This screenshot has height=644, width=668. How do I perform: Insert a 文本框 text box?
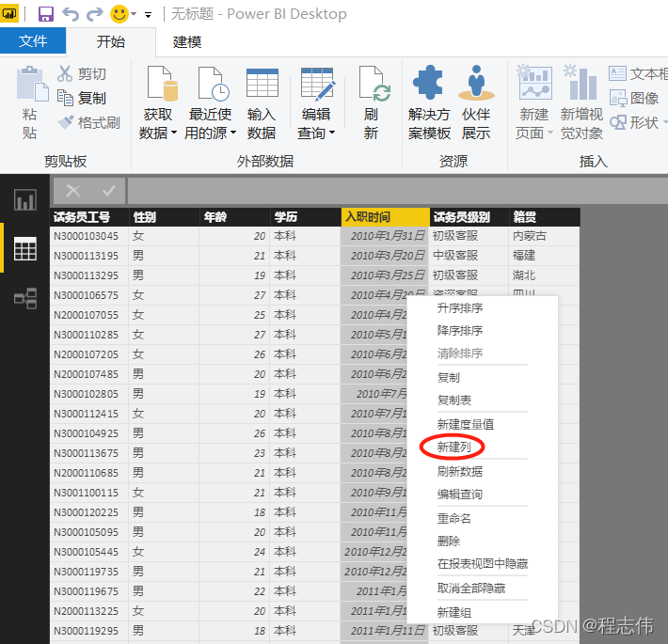[638, 73]
